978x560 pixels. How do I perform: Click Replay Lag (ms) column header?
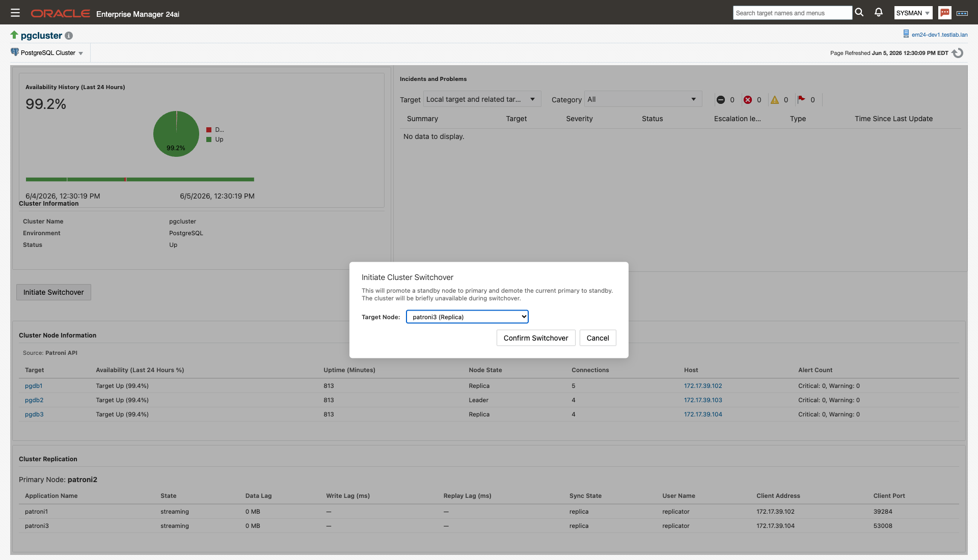point(467,496)
